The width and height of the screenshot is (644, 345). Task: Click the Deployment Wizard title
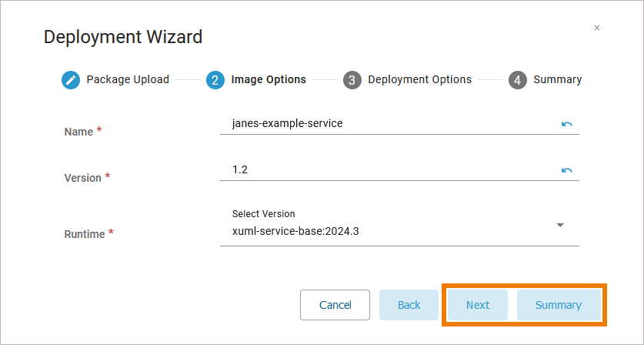click(x=123, y=36)
